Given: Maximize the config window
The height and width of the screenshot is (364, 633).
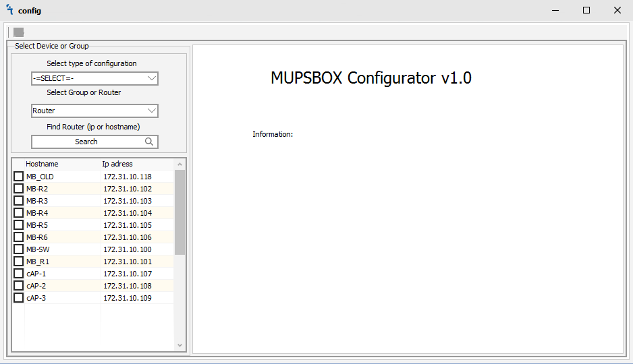Looking at the screenshot, I should [586, 10].
